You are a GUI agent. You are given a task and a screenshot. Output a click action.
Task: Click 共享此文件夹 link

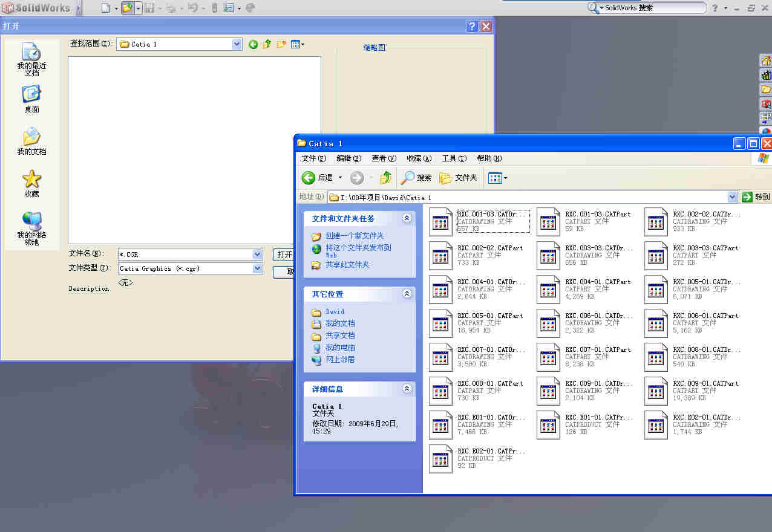click(x=347, y=265)
